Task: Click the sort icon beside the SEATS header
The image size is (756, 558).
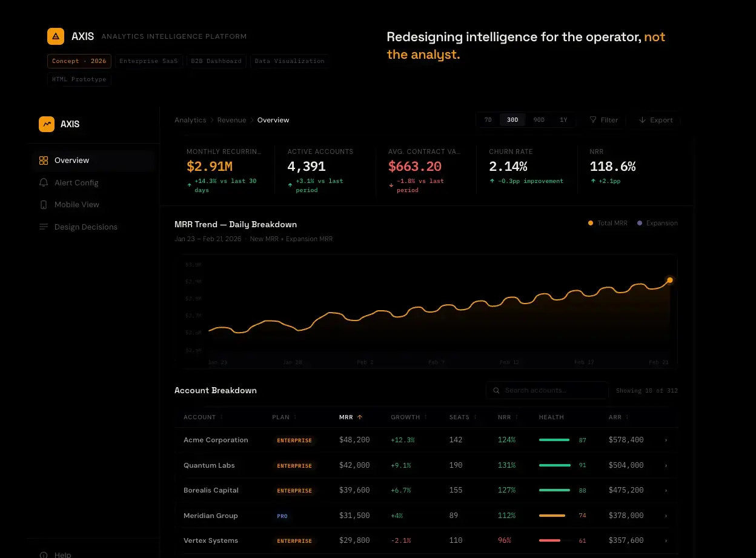Action: click(475, 417)
